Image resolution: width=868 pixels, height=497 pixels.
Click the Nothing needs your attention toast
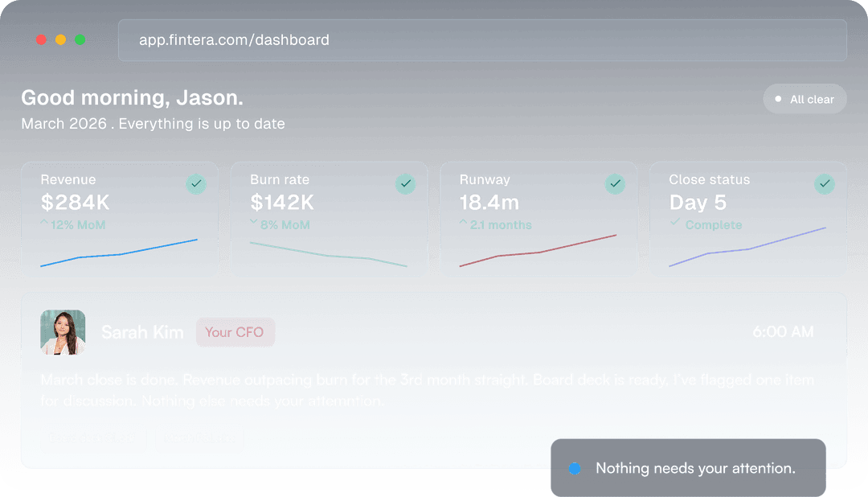688,468
